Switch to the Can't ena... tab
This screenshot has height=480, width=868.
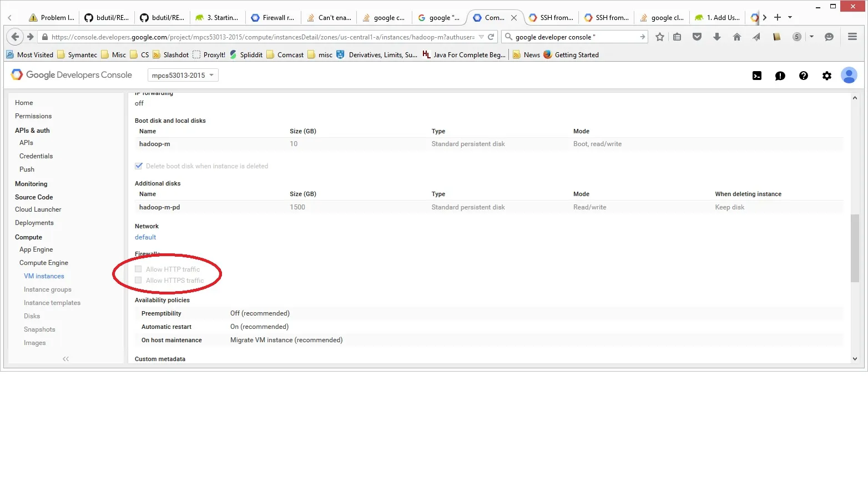tap(329, 18)
